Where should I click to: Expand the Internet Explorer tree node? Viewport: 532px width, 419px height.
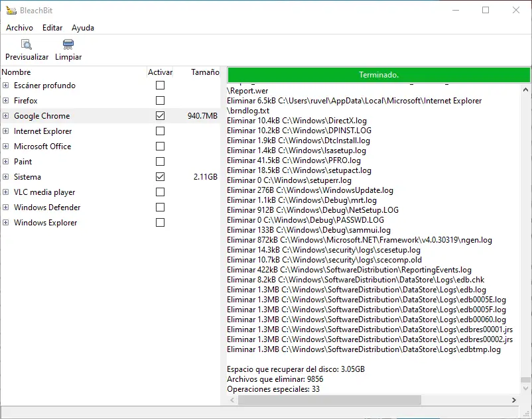(x=5, y=131)
